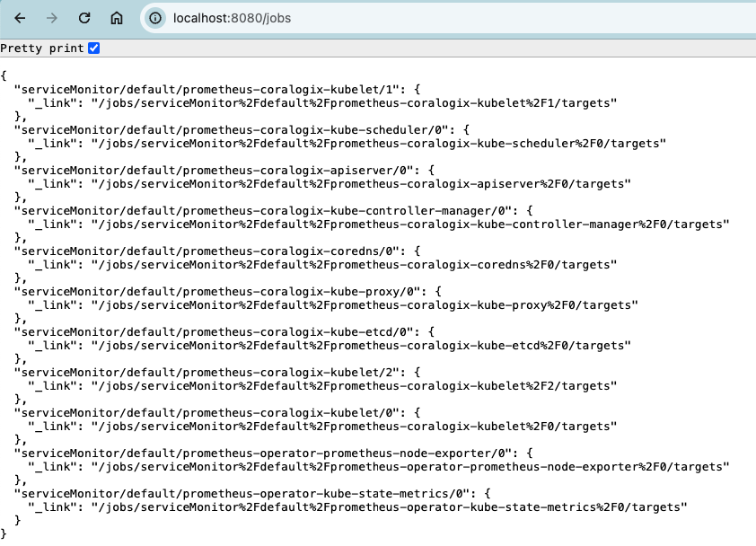Uncheck the Pretty print checkbox

pyautogui.click(x=94, y=48)
